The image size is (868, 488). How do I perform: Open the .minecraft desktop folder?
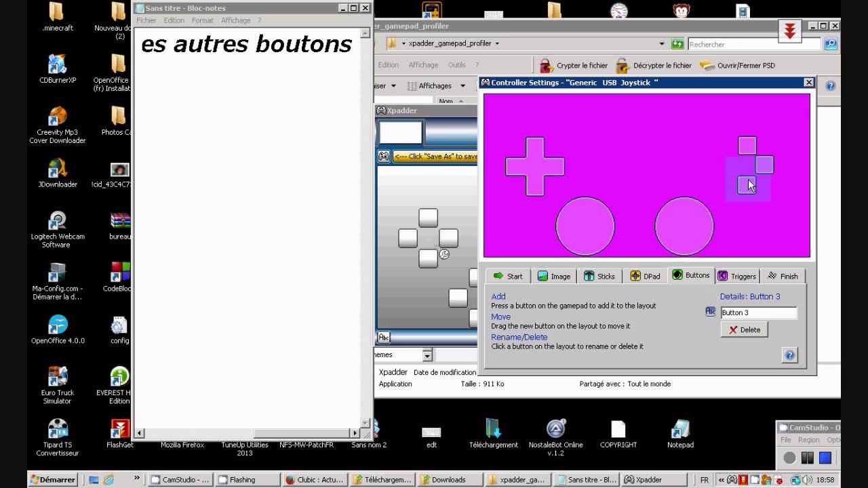coord(58,17)
